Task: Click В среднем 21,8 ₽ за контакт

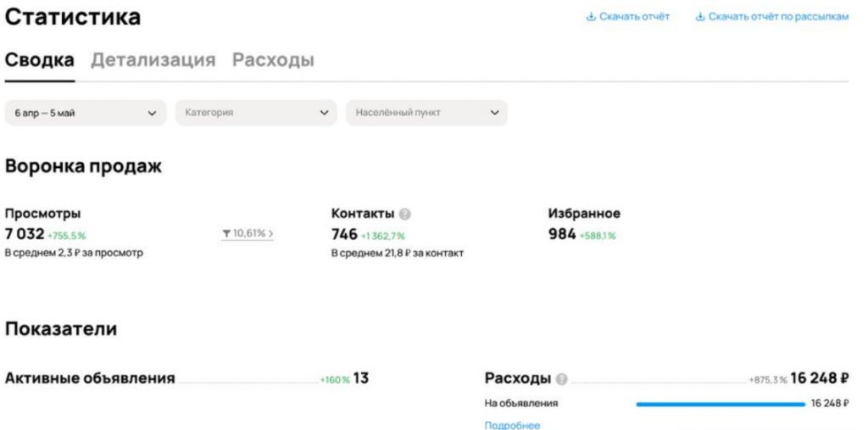Action: 398,254
